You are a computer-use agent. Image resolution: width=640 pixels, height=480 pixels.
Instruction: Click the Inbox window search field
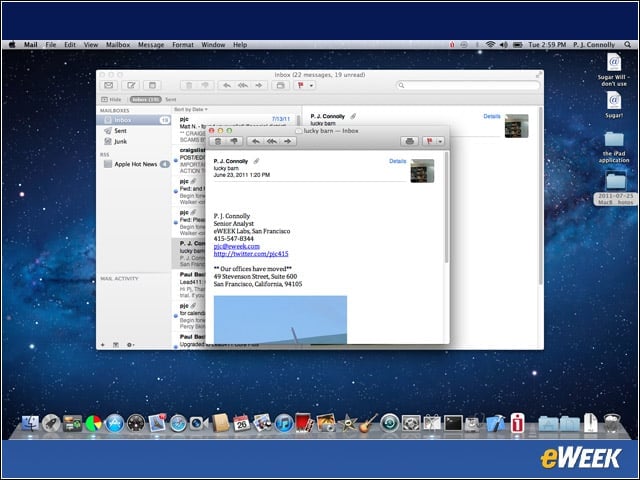tap(468, 85)
